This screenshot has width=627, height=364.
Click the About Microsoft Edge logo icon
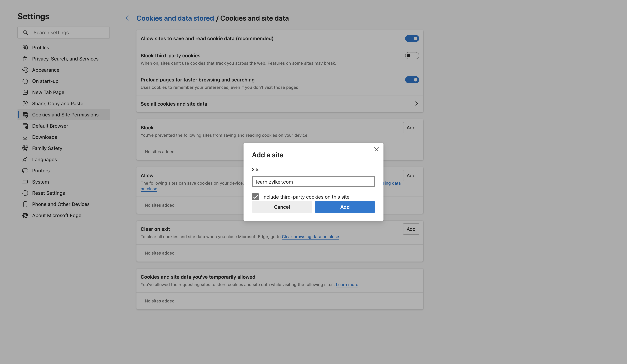click(x=25, y=215)
